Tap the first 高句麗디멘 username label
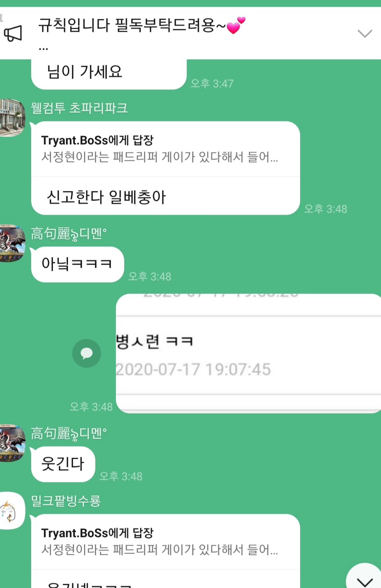 point(69,234)
